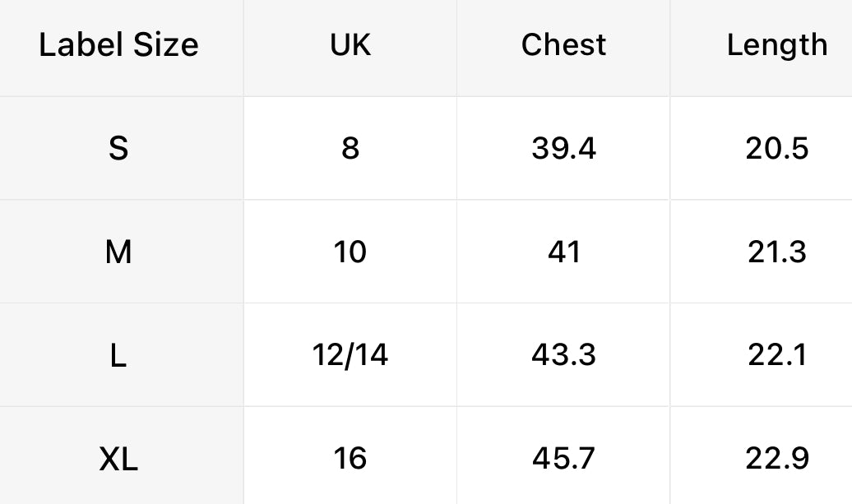This screenshot has width=852, height=504.
Task: Click chest measurement 39.4
Action: 563,148
